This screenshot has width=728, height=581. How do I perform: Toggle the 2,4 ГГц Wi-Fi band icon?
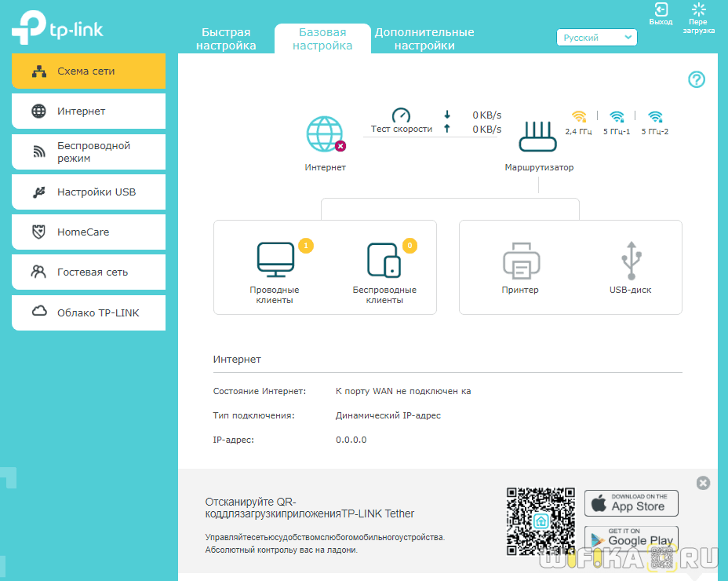pos(579,117)
